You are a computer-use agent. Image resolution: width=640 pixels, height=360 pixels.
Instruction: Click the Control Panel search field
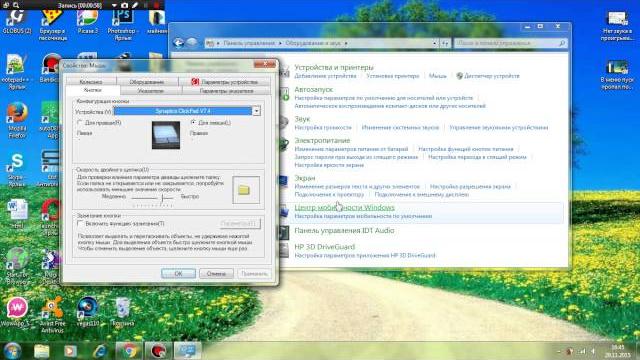510,43
